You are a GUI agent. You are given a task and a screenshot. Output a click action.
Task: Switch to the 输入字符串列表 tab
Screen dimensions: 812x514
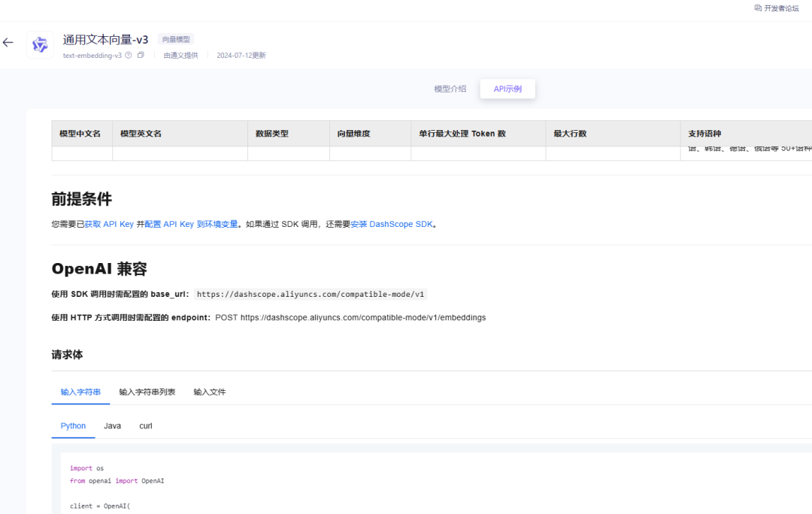tap(147, 392)
